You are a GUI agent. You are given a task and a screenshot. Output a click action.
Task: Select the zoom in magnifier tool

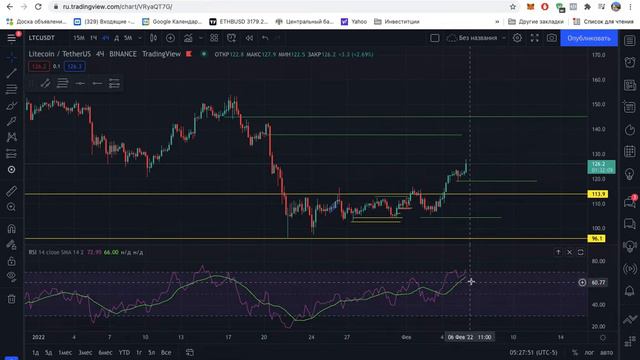point(11,207)
